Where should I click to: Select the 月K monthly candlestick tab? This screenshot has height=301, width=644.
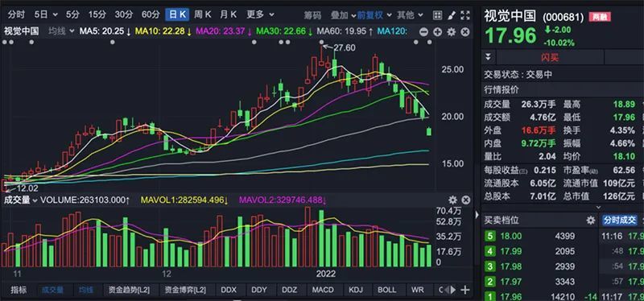point(229,14)
